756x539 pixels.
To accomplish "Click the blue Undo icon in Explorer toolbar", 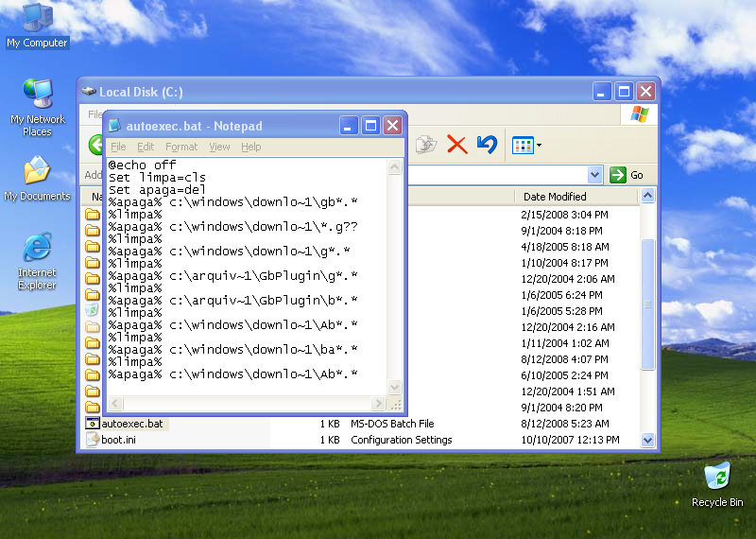I will pyautogui.click(x=487, y=145).
